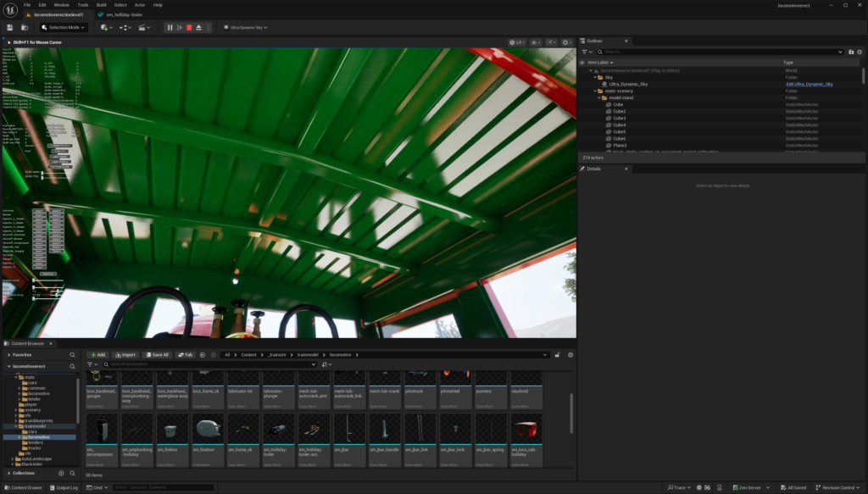Viewport: 868px width, 494px height.
Task: Open Outliner settings gear
Action: (860, 52)
